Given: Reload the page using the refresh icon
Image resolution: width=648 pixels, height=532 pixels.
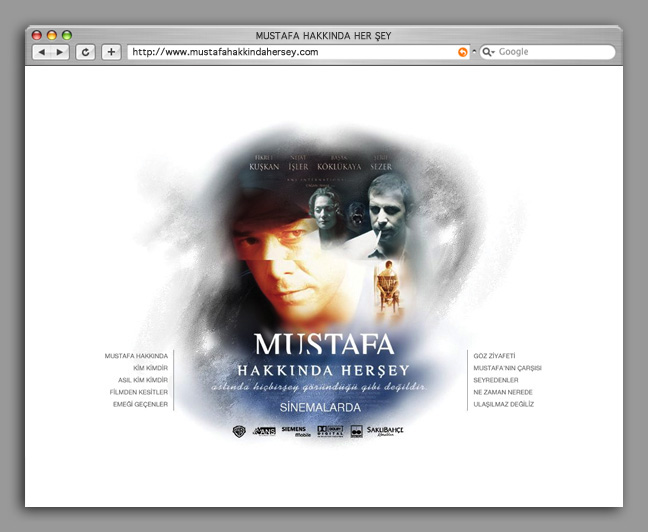Looking at the screenshot, I should pyautogui.click(x=86, y=52).
